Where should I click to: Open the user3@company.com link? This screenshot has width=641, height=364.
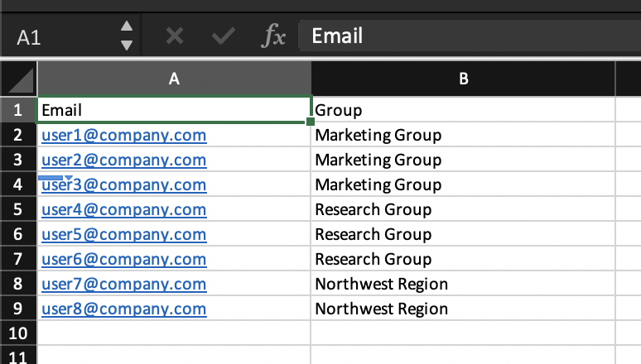124,185
